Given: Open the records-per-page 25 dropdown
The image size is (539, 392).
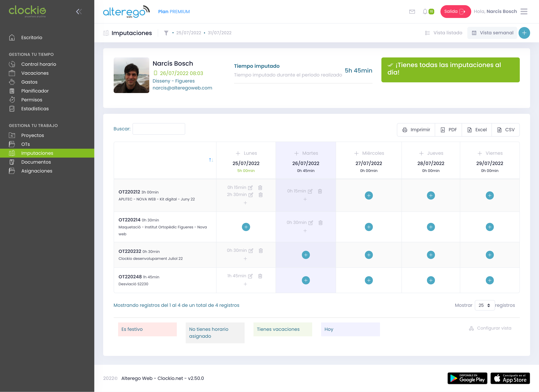Looking at the screenshot, I should [x=484, y=305].
